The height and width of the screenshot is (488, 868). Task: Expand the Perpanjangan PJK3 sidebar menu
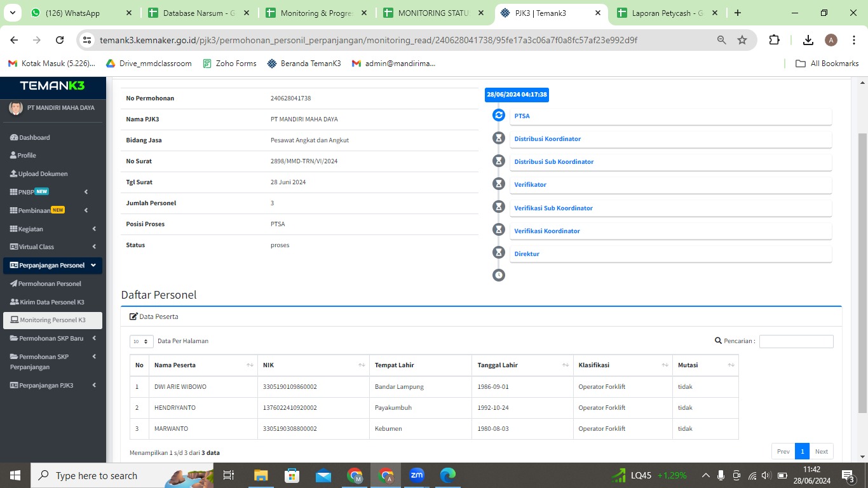[x=53, y=385]
